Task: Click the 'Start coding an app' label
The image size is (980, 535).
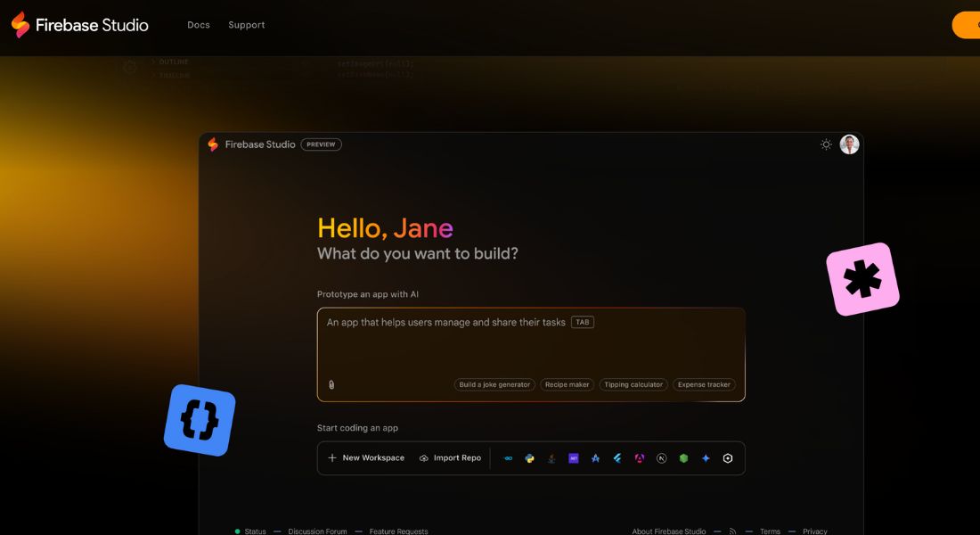Action: click(357, 428)
